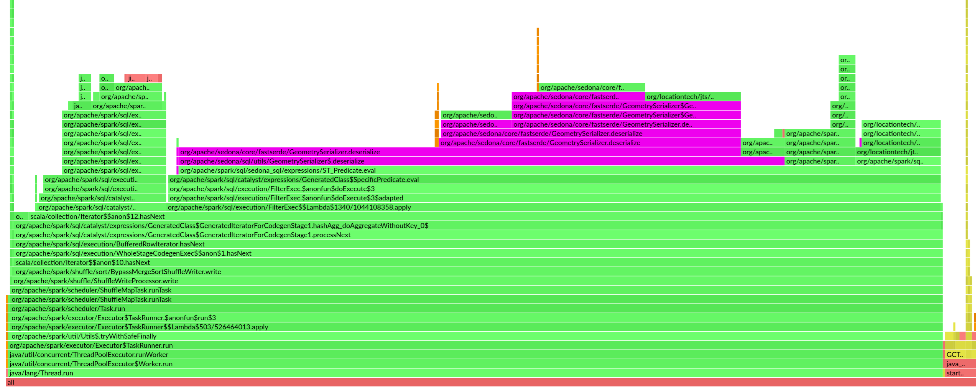Click GeneratedIteratorForCodegenStage1.processNext frame
This screenshot has height=390, width=980.
click(478, 235)
